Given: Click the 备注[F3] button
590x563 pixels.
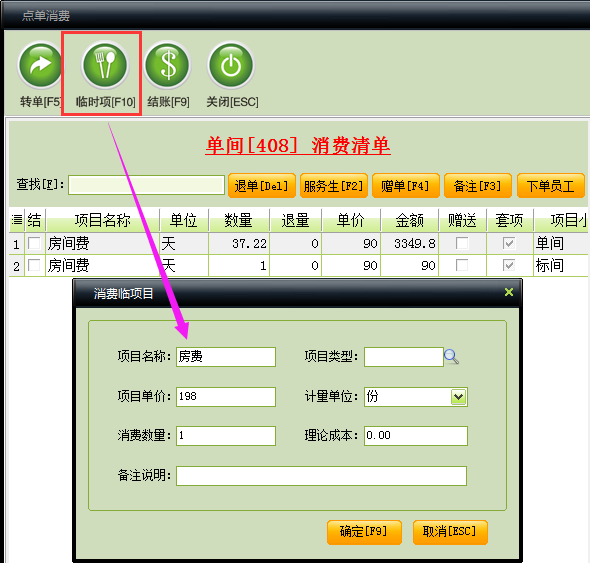Looking at the screenshot, I should click(477, 186).
